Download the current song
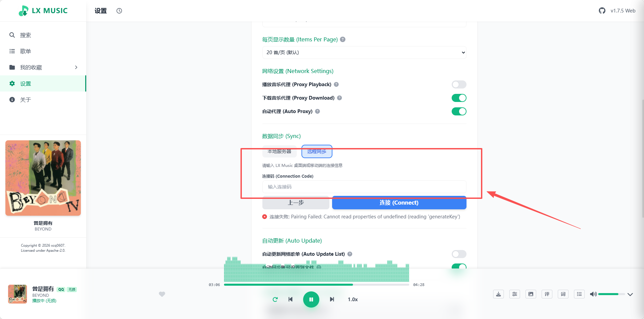 click(498, 294)
